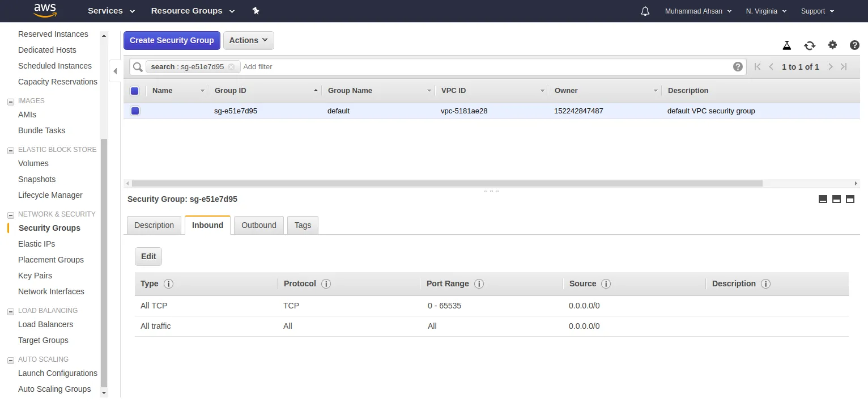This screenshot has width=868, height=402.
Task: Collapse the LOAD BALANCING section
Action: [x=10, y=311]
